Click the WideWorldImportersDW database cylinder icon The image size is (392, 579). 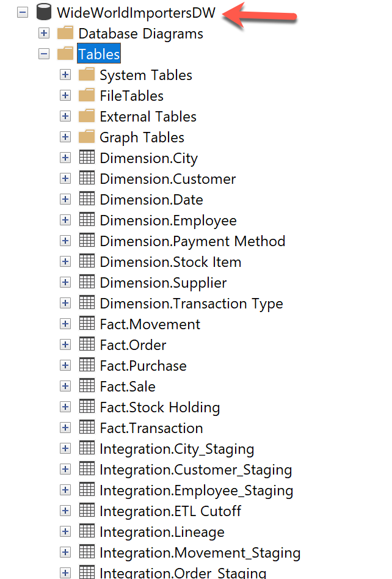tap(44, 12)
